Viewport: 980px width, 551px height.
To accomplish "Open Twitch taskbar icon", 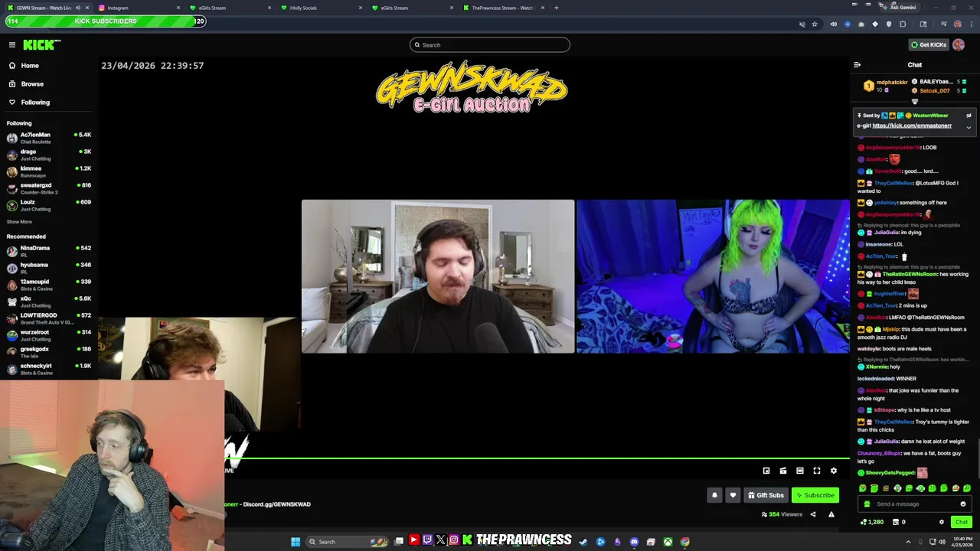I will tap(427, 541).
